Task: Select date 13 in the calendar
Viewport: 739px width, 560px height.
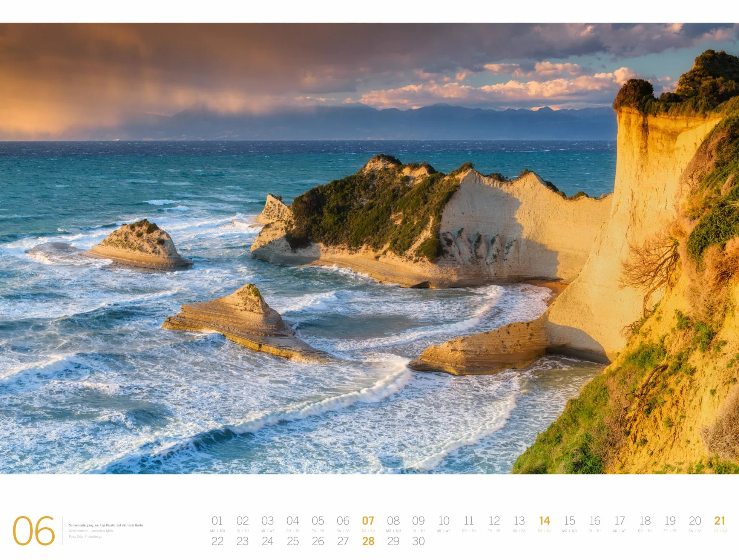Action: pos(519,521)
